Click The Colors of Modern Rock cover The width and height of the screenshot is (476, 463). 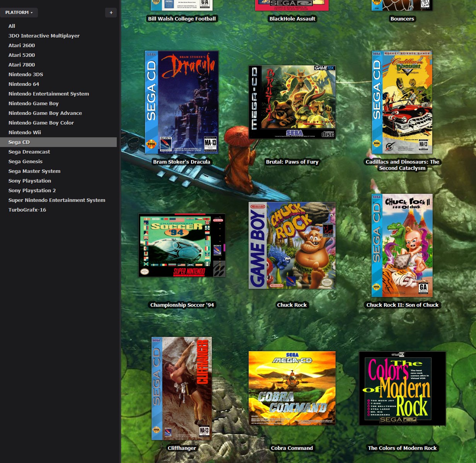[x=402, y=388]
